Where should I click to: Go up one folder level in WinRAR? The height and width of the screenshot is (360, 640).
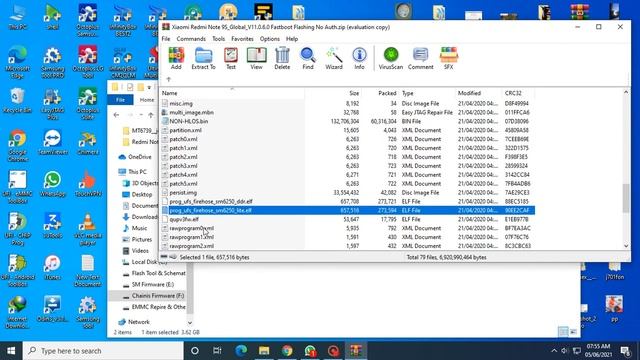[x=169, y=79]
